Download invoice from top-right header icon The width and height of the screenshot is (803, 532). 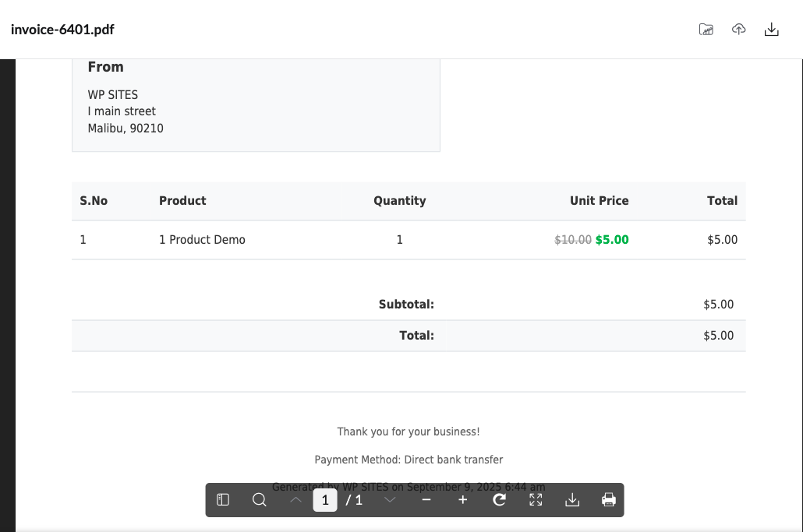click(772, 30)
